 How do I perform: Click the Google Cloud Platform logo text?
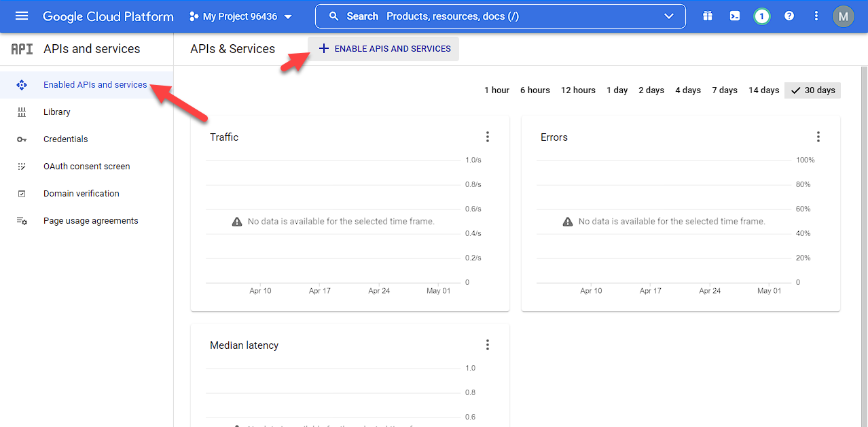(108, 16)
